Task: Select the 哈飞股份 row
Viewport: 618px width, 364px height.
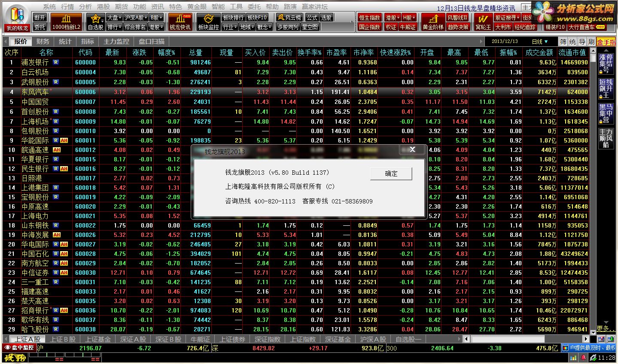Action: (295, 329)
